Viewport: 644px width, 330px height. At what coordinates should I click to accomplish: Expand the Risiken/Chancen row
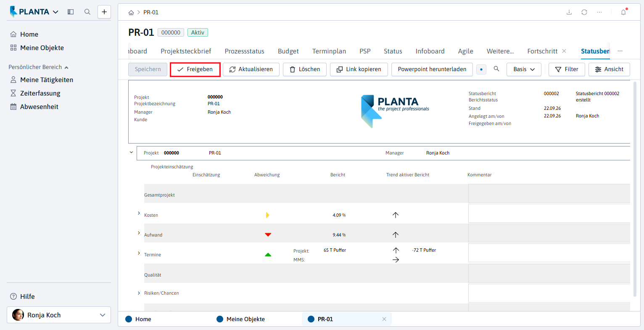point(139,293)
